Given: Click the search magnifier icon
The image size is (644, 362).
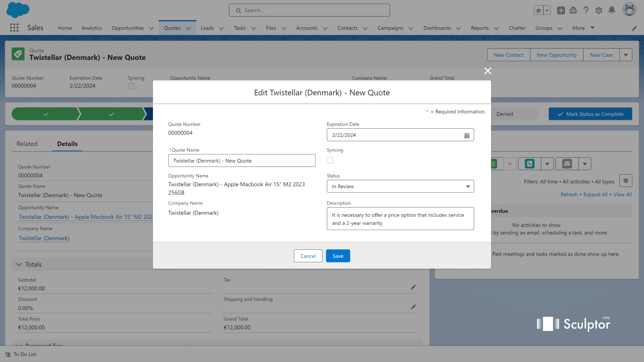Looking at the screenshot, I should (x=238, y=10).
